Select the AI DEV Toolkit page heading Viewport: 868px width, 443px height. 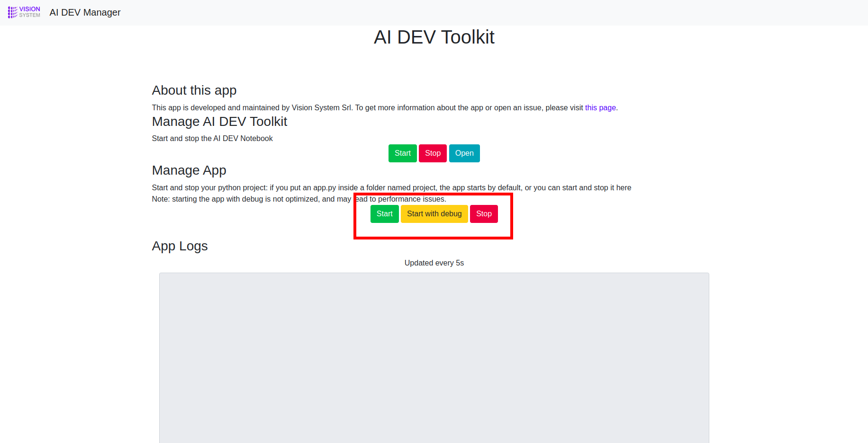(x=434, y=37)
